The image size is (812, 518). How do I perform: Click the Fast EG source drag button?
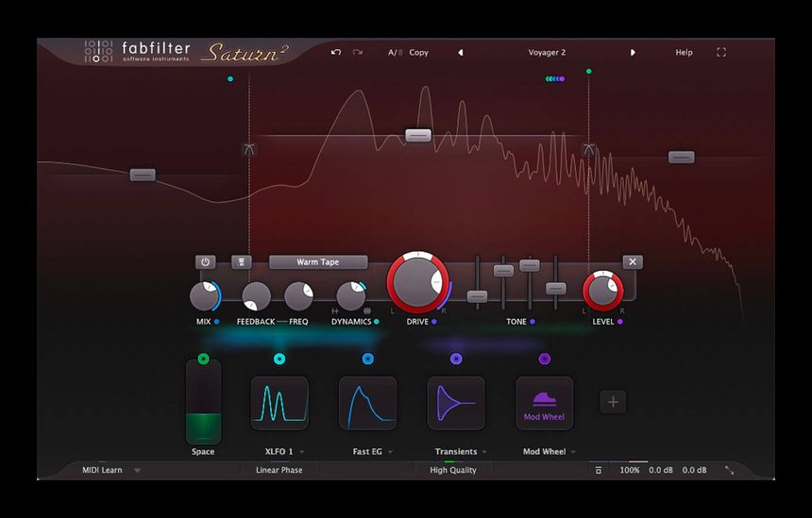point(368,359)
